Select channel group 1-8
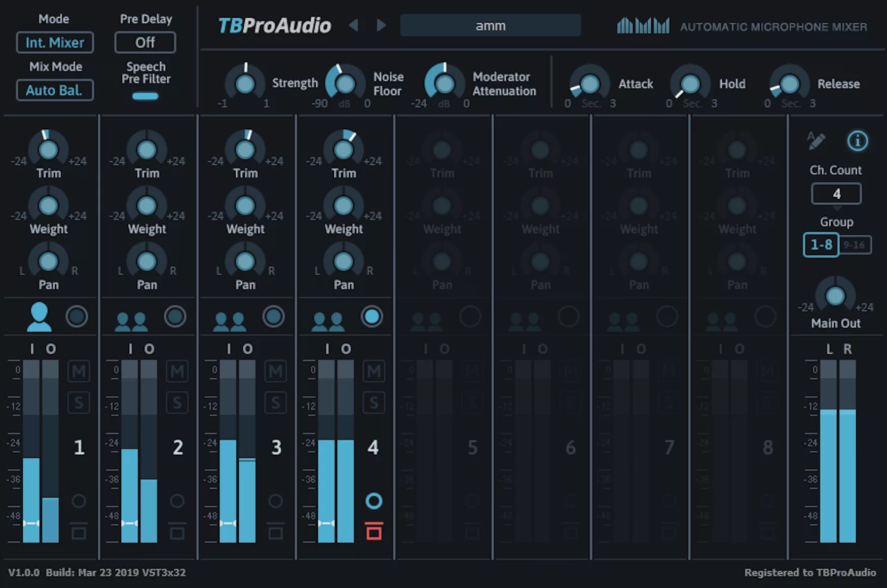Screen dimensions: 887x588 [x=821, y=245]
